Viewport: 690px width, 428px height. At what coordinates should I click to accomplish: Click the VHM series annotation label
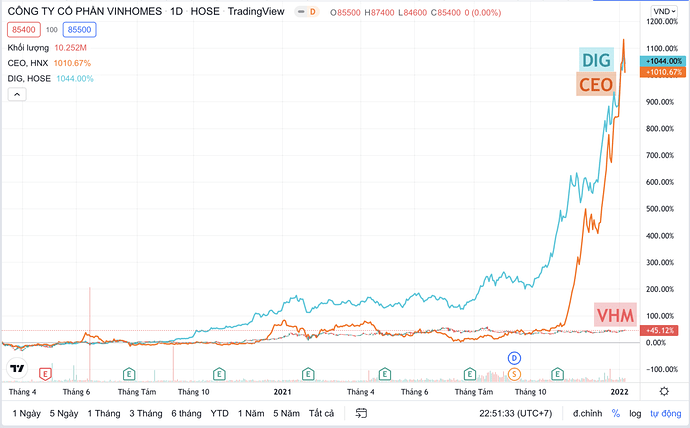(615, 315)
